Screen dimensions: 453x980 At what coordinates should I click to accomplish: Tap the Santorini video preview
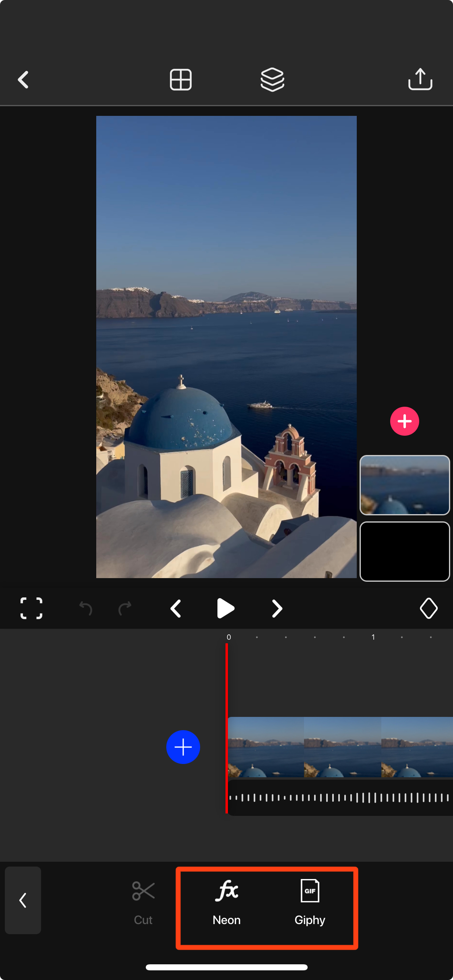click(x=226, y=347)
